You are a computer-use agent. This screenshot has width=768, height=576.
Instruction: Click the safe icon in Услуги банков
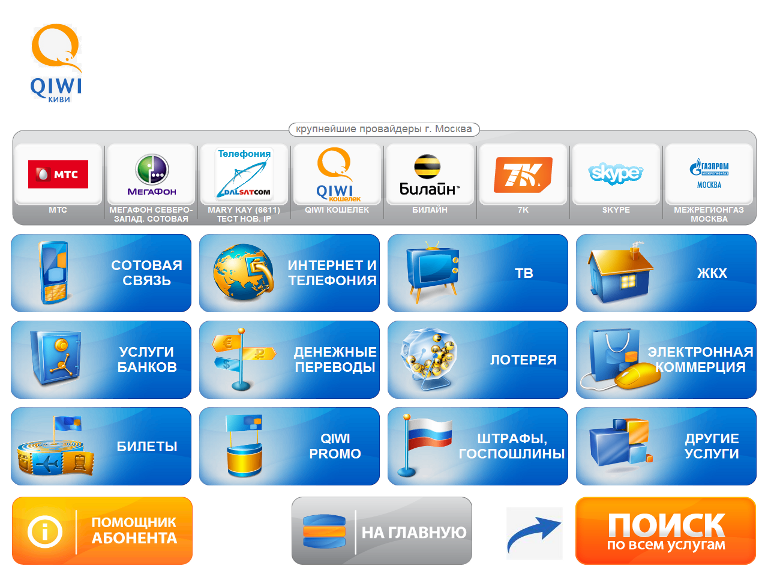tap(55, 358)
